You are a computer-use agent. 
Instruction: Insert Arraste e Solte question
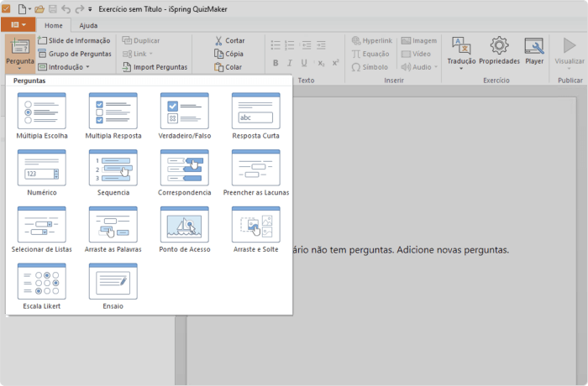coord(255,229)
